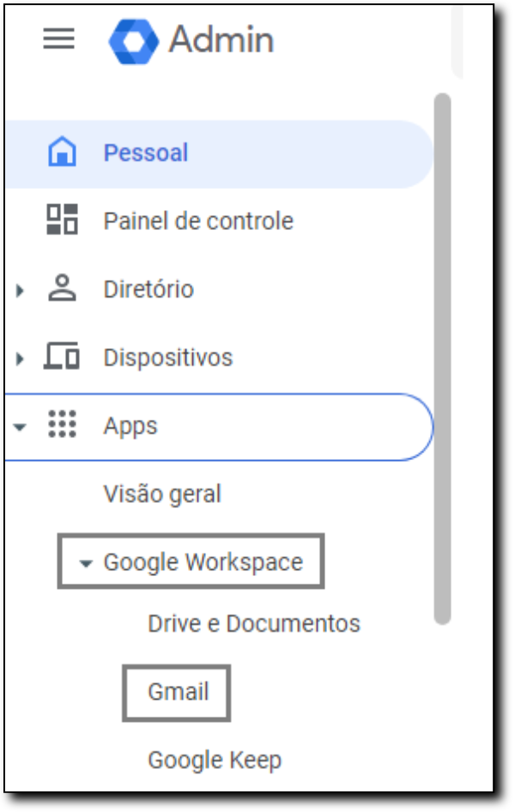Click the Pessoal home icon
The image size is (515, 812).
(62, 152)
